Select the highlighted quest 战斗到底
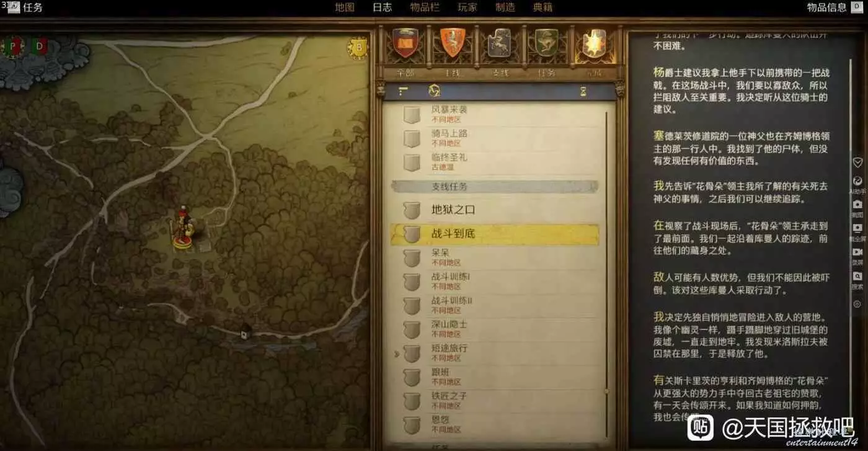Image resolution: width=868 pixels, height=451 pixels. [495, 234]
